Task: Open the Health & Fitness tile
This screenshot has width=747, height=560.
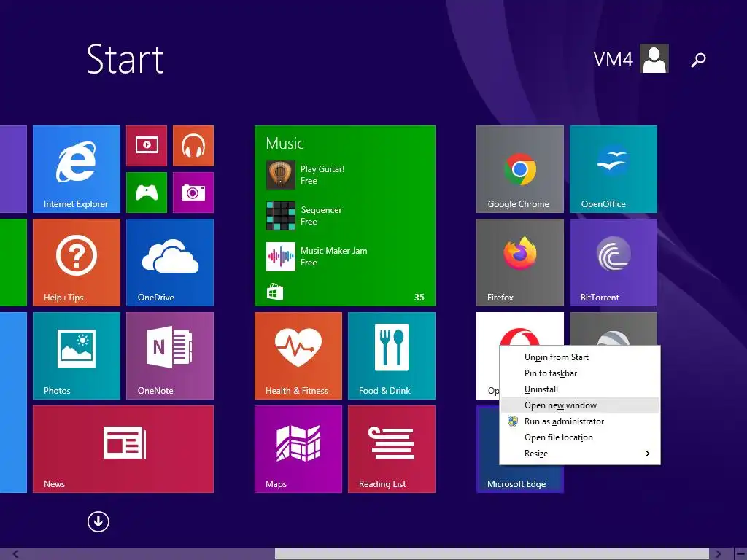Action: [298, 356]
